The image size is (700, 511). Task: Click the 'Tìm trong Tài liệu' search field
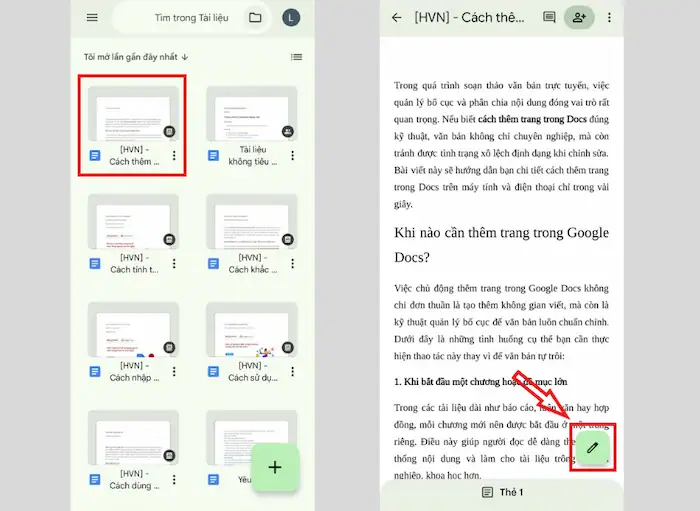(188, 17)
